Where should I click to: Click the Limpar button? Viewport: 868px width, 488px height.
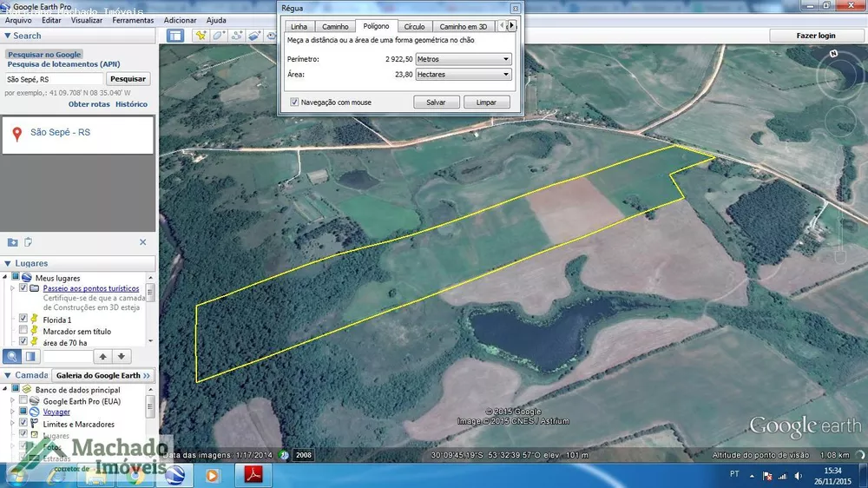pos(486,102)
